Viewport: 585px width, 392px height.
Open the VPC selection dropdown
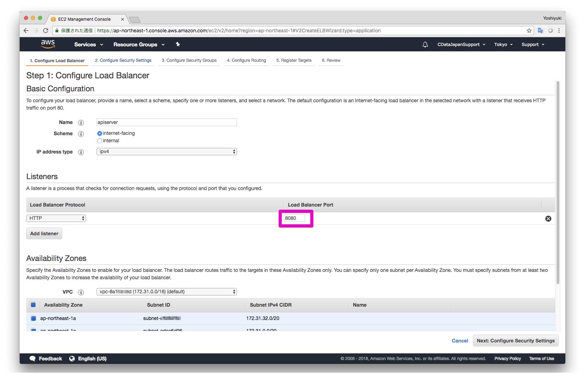click(x=166, y=292)
